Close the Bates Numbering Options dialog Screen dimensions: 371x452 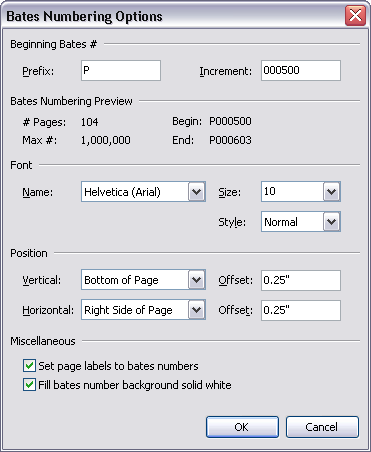[x=355, y=15]
